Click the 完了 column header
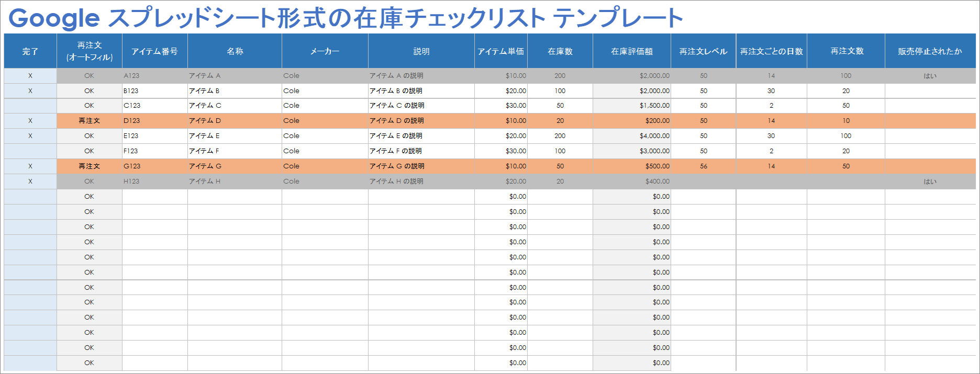The height and width of the screenshot is (374, 980). [30, 51]
